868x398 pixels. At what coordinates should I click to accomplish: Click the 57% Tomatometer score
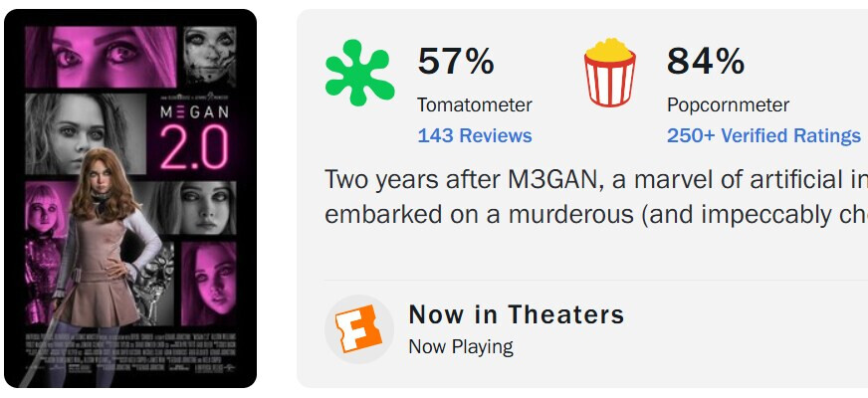(456, 61)
